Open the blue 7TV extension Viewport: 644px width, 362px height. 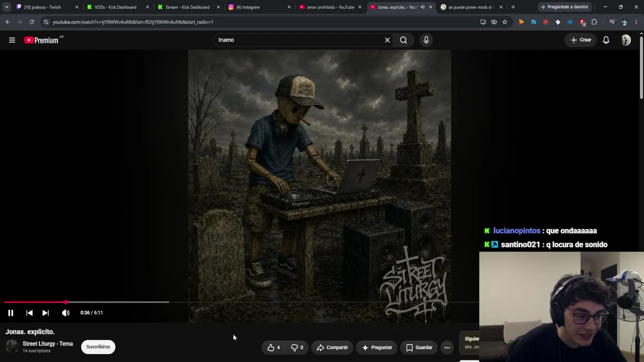point(533,22)
